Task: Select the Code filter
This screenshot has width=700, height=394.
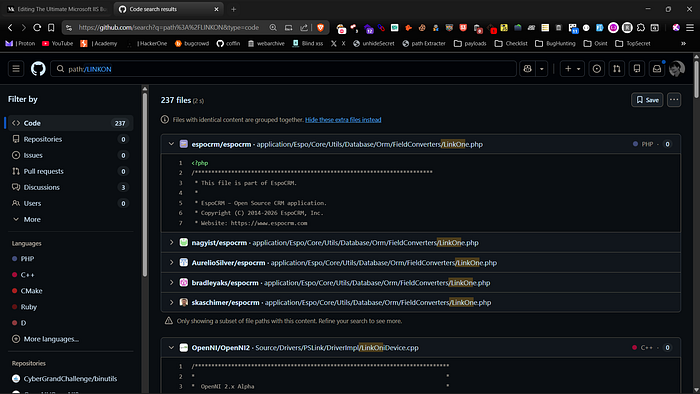Action: point(70,123)
